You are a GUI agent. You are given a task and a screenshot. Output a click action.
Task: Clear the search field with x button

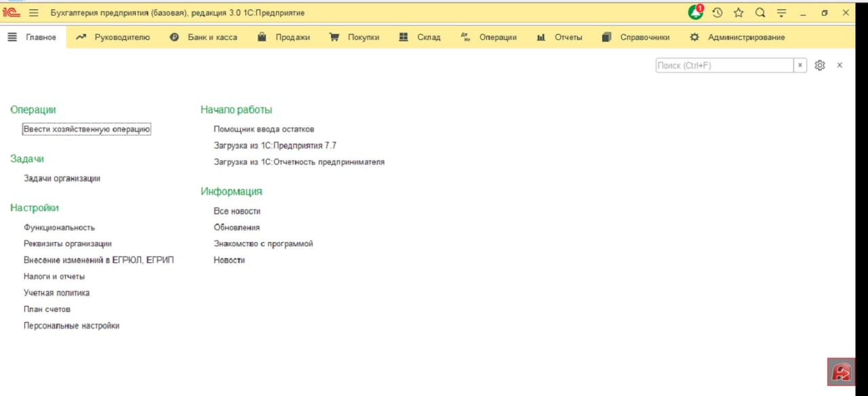tap(800, 65)
